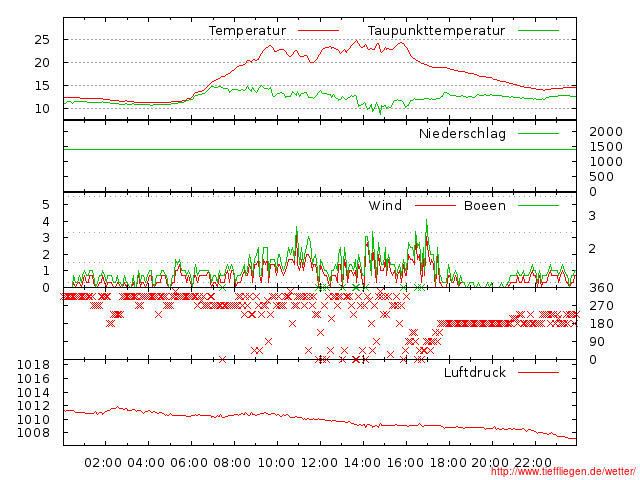Click the 90 wind direction axis value
This screenshot has height=480, width=640.
click(597, 342)
